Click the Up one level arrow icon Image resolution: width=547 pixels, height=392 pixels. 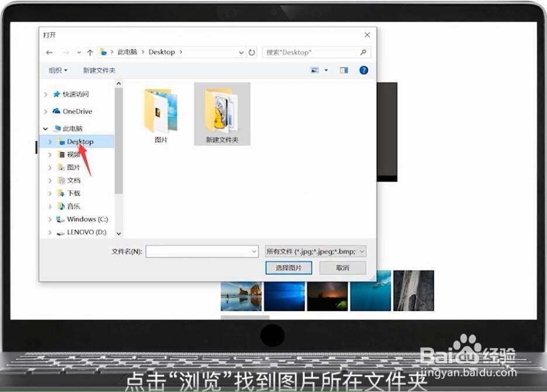coord(90,52)
